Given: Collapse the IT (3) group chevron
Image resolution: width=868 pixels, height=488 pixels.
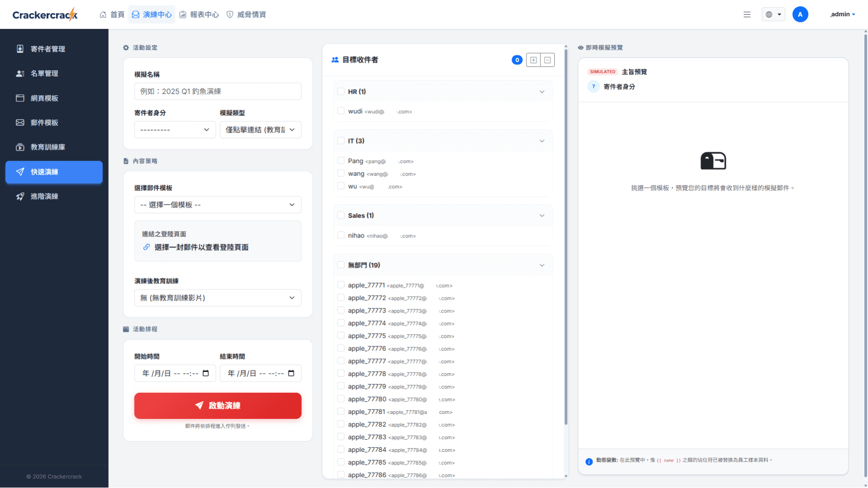Looking at the screenshot, I should coord(542,141).
